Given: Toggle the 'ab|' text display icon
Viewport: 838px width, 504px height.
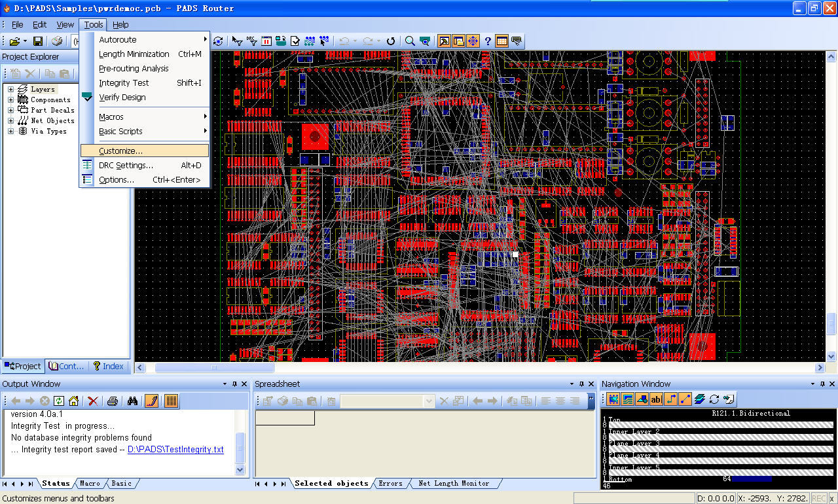Looking at the screenshot, I should (657, 399).
